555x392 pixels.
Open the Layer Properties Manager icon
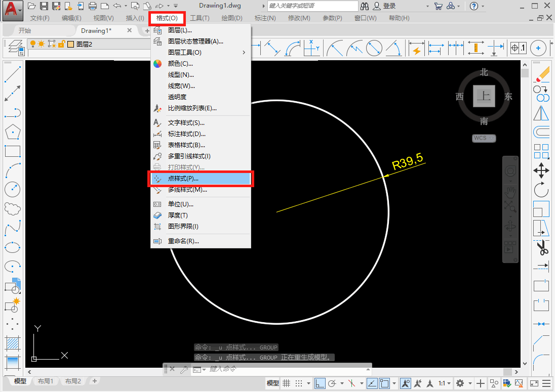pos(16,45)
